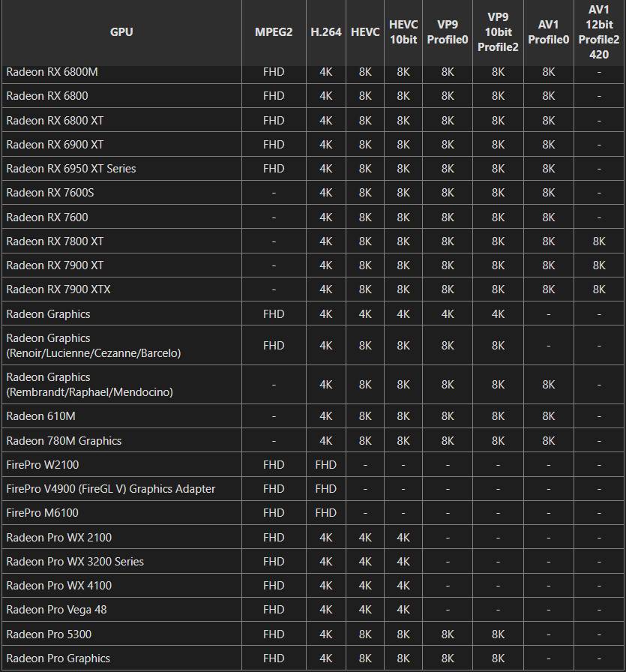
Task: Select the Radeon Pro WX 2100 name
Action: pos(58,538)
